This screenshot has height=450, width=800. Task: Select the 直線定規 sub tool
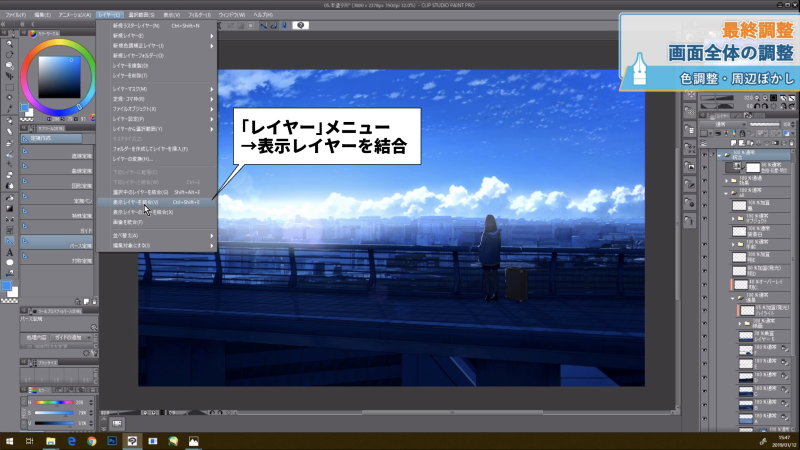click(57, 154)
